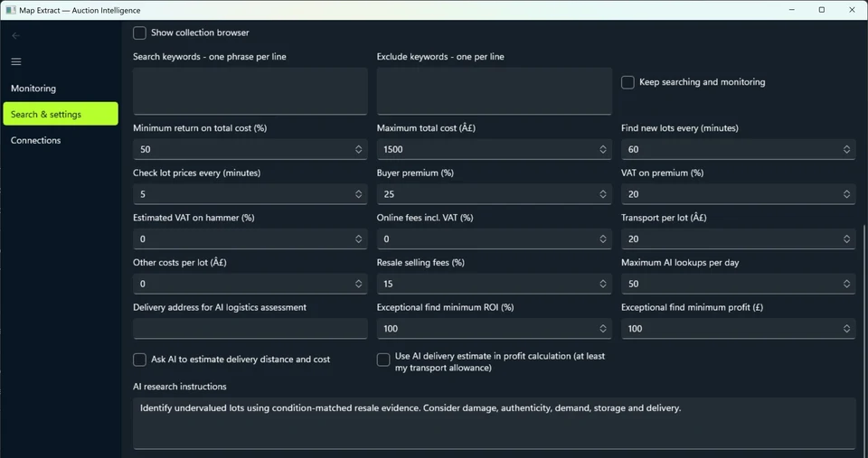Adjust Buyer premium stepper arrows
This screenshot has height=458, width=868.
click(x=603, y=194)
